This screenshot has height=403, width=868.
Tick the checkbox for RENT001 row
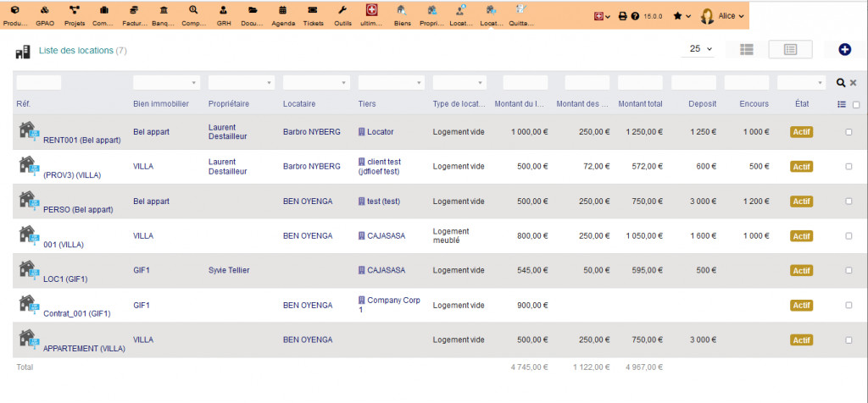click(x=849, y=132)
